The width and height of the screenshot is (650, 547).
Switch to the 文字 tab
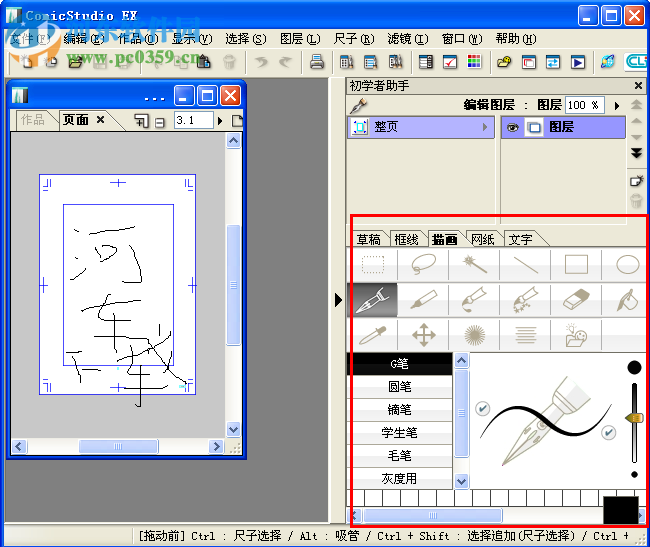pyautogui.click(x=521, y=239)
